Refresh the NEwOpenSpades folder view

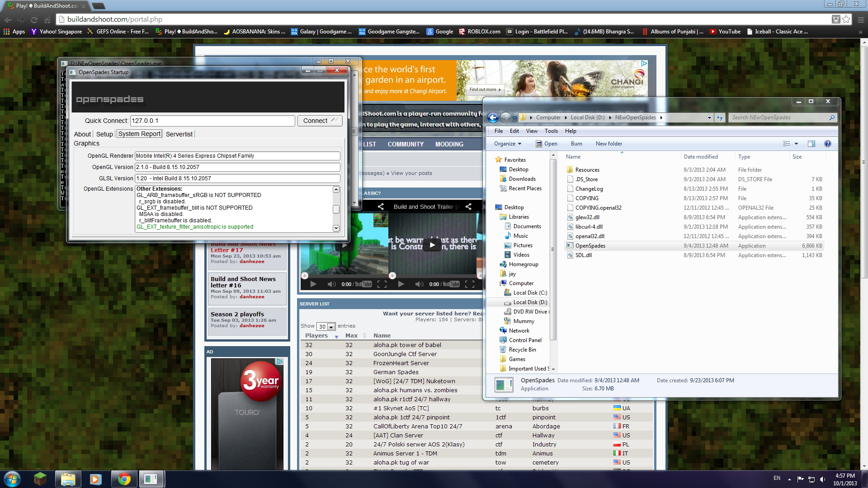[x=720, y=117]
